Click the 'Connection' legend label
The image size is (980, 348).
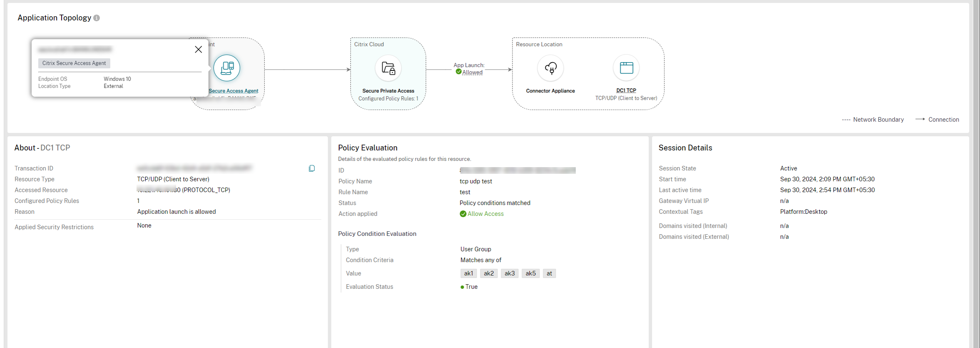(943, 120)
